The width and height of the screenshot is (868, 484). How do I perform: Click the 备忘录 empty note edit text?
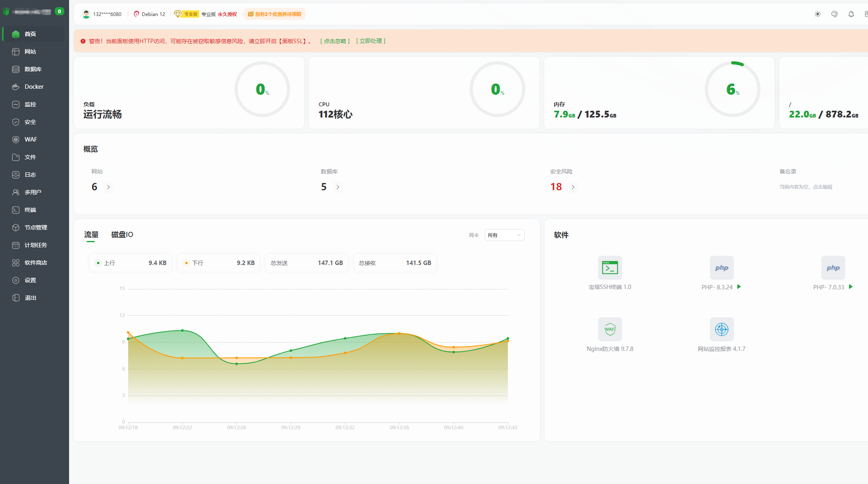click(806, 187)
